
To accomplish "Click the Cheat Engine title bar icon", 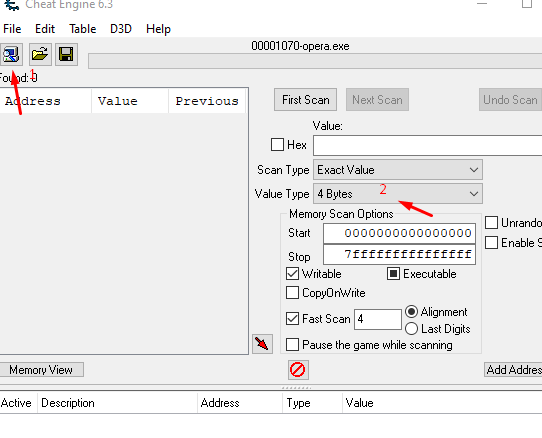I will coord(12,5).
